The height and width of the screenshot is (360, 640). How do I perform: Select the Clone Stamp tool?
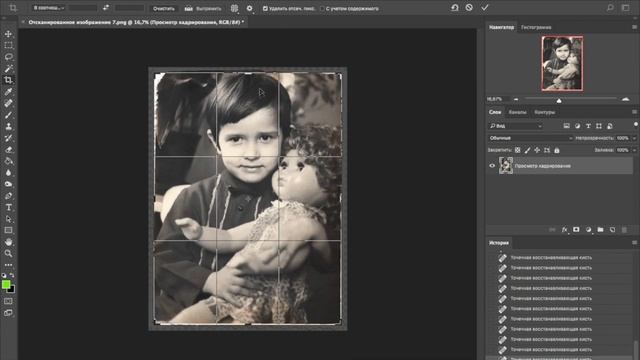pos(8,127)
